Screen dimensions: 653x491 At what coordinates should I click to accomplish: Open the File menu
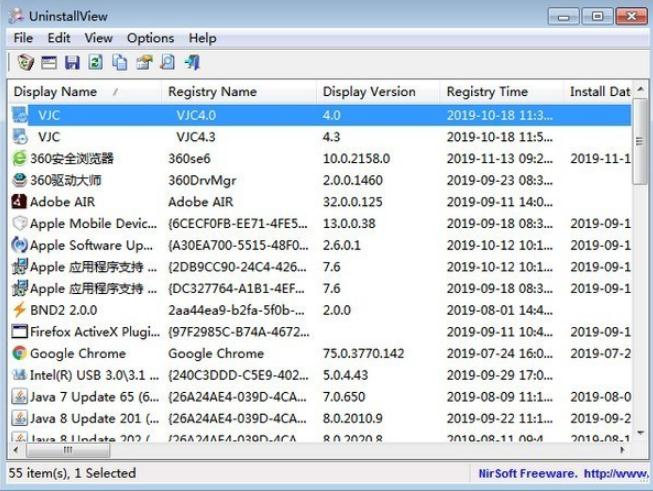[x=23, y=38]
